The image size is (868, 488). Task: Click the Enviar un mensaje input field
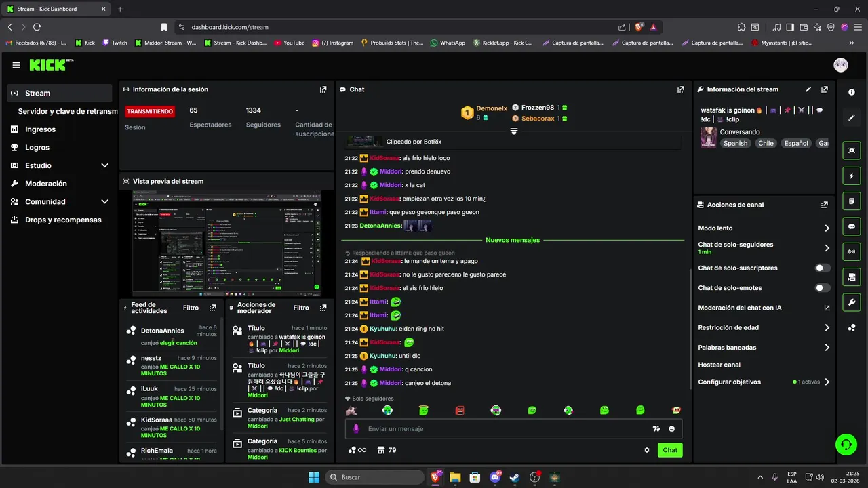pyautogui.click(x=513, y=429)
